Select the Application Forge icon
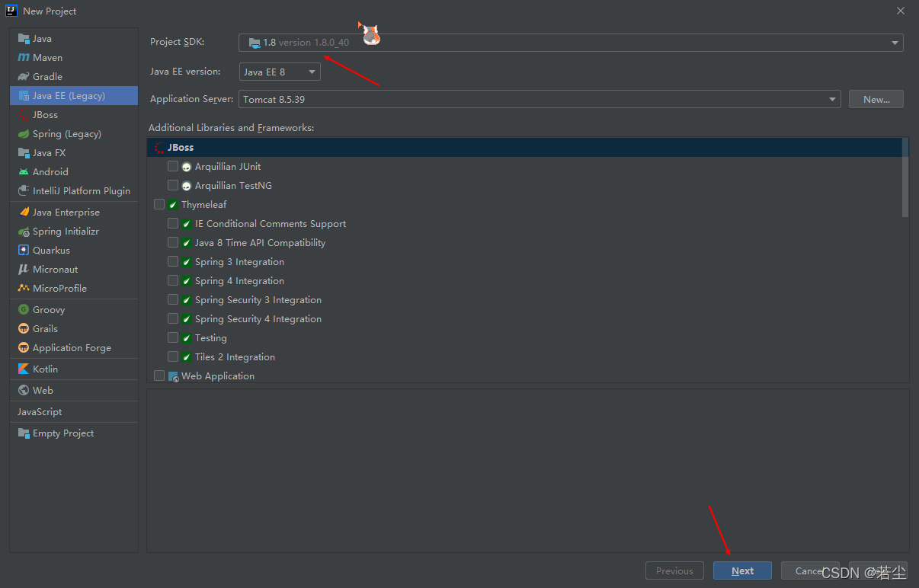 (x=24, y=347)
